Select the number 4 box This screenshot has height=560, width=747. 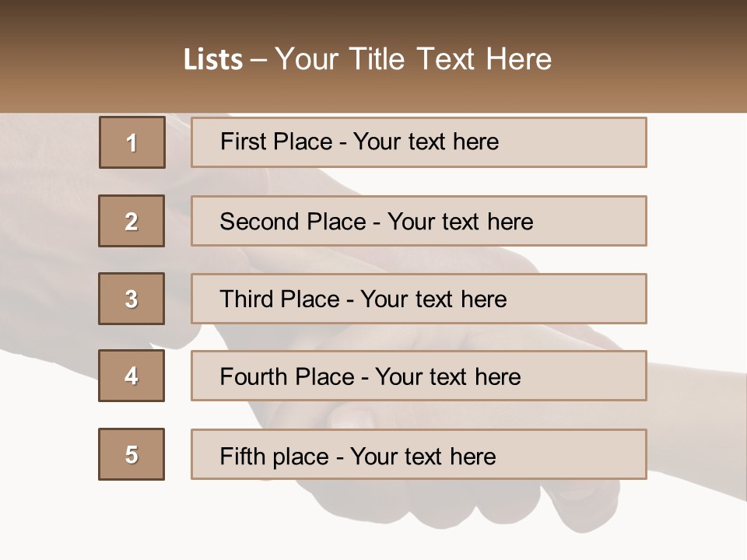pyautogui.click(x=132, y=376)
